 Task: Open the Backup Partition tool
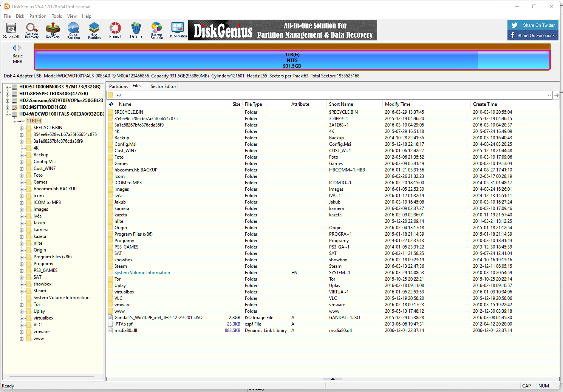[x=157, y=30]
